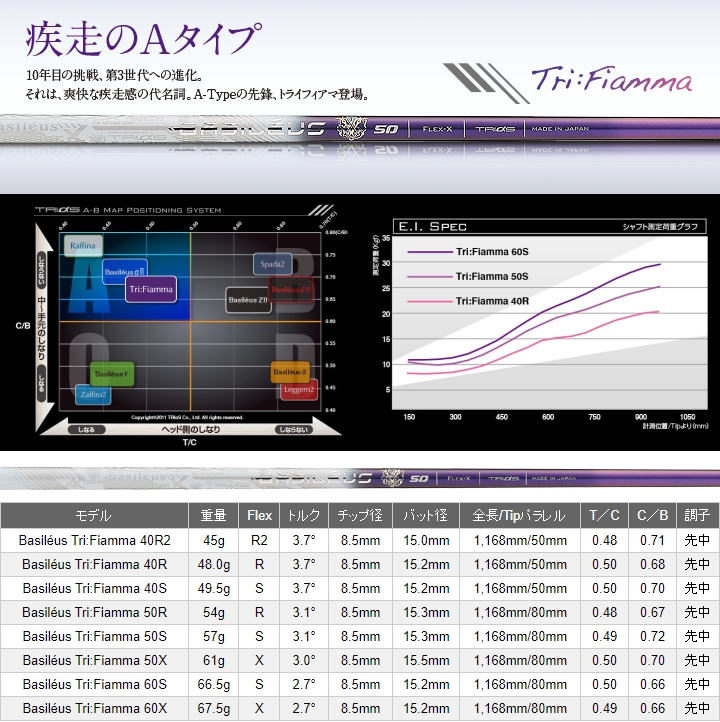Click the 'Tri:Fiamma 60S' graph legend entry
720x722 pixels.
(468, 252)
